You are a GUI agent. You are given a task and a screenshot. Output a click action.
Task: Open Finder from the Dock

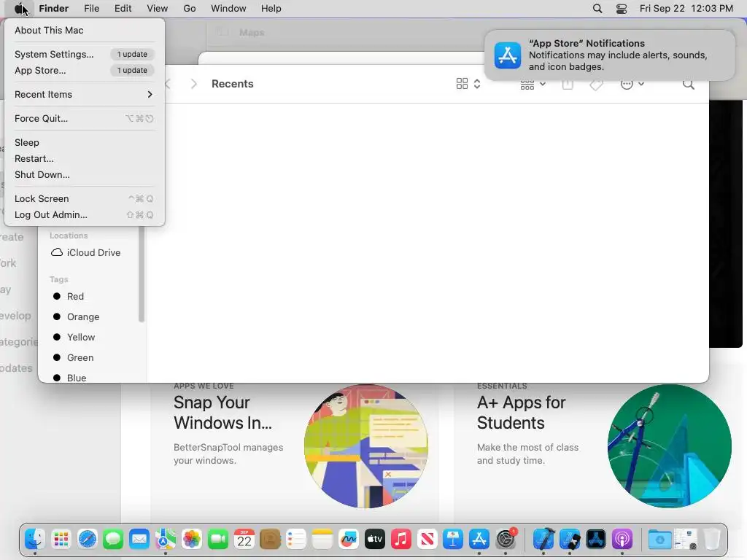[x=35, y=539]
